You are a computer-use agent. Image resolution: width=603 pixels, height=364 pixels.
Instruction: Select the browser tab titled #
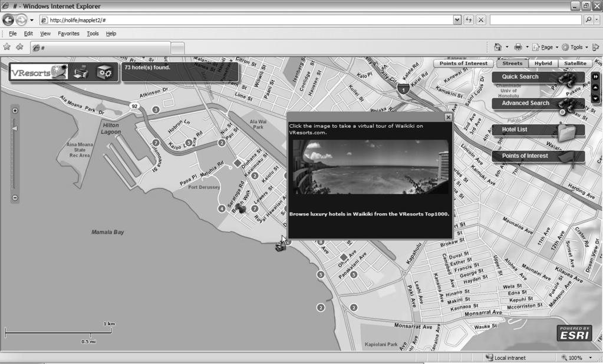(100, 48)
